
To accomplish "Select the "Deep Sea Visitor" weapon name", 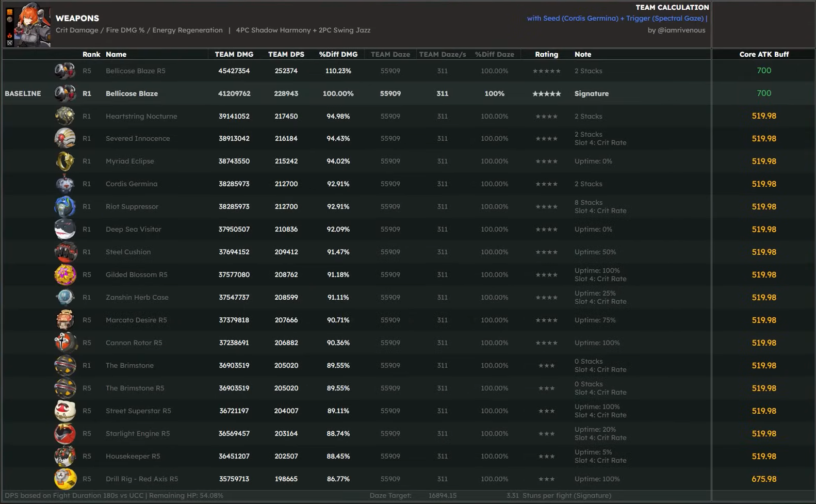I will pos(134,229).
